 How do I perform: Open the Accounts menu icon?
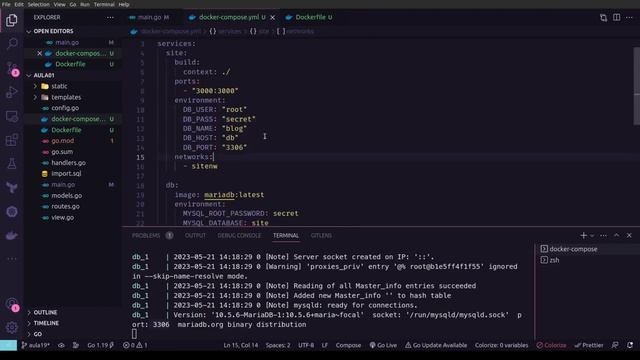11,304
